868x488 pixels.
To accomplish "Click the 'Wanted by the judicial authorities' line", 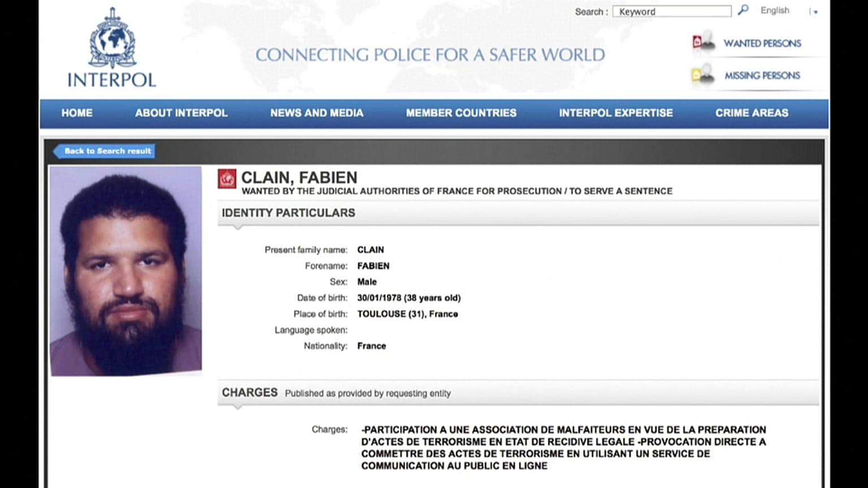I will point(457,191).
